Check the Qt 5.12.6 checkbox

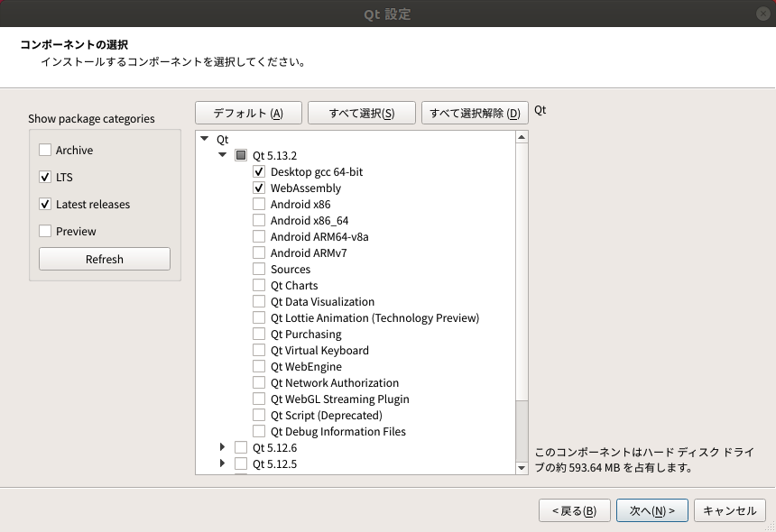pyautogui.click(x=241, y=447)
